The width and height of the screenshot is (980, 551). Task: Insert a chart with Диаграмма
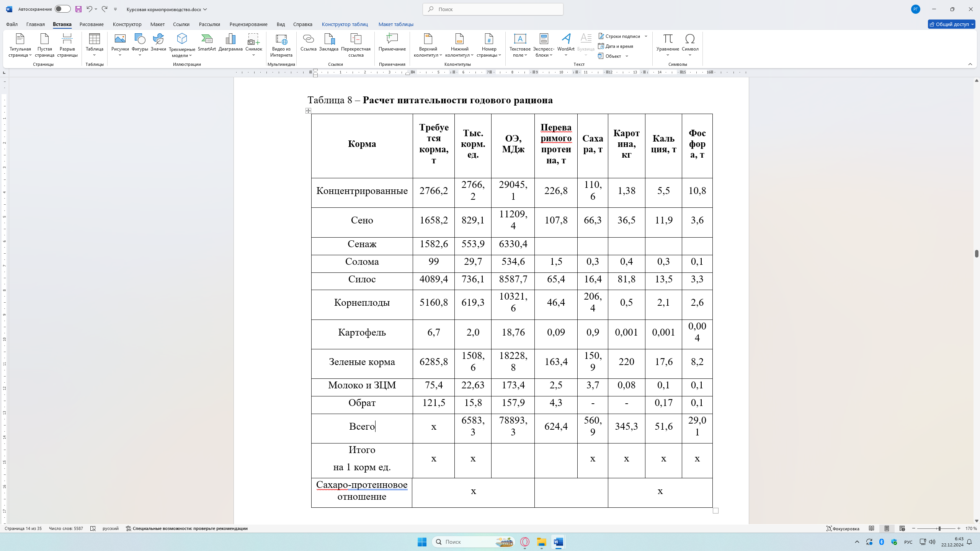[x=230, y=42]
